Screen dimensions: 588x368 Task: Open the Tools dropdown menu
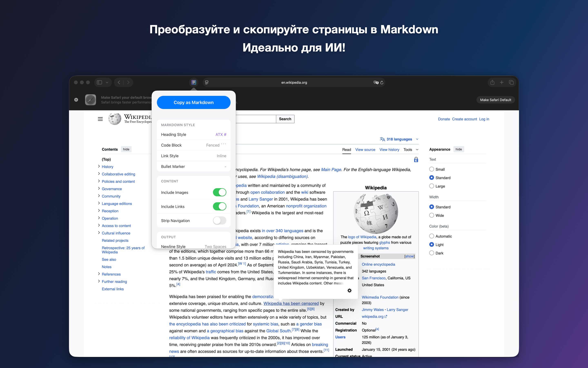pos(411,150)
